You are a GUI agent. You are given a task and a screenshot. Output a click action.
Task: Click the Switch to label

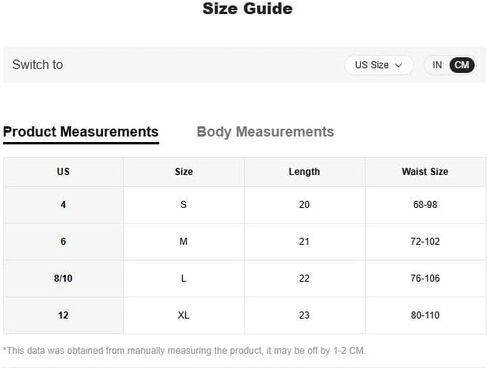[38, 65]
